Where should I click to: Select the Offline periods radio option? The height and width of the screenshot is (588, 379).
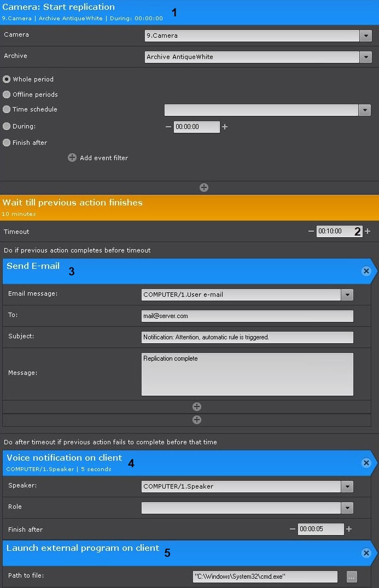coord(7,95)
